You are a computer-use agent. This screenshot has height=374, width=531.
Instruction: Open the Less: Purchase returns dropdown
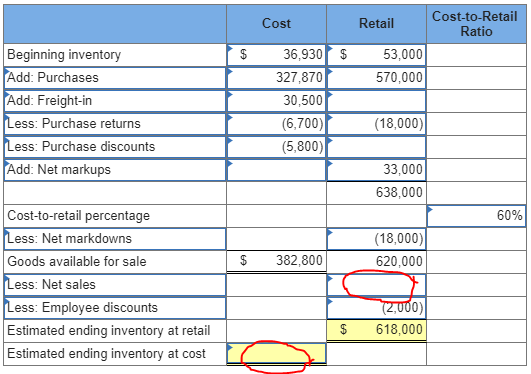[115, 124]
